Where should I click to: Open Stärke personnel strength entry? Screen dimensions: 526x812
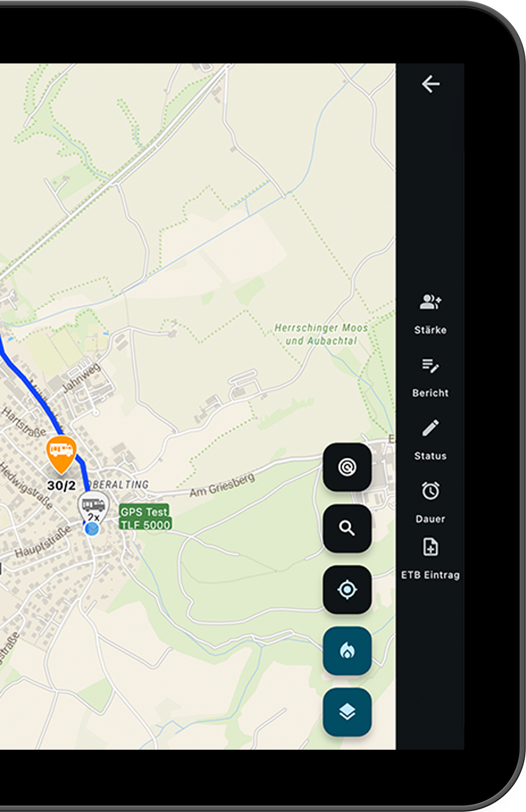[x=431, y=314]
